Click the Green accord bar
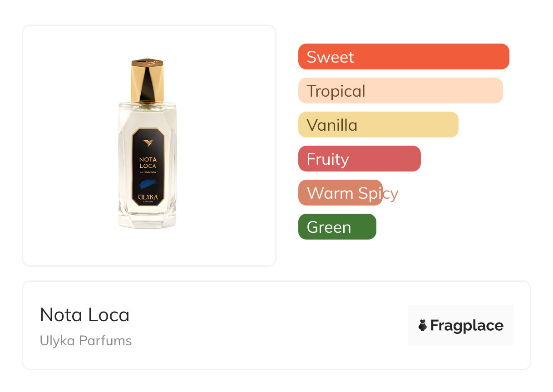 click(337, 227)
